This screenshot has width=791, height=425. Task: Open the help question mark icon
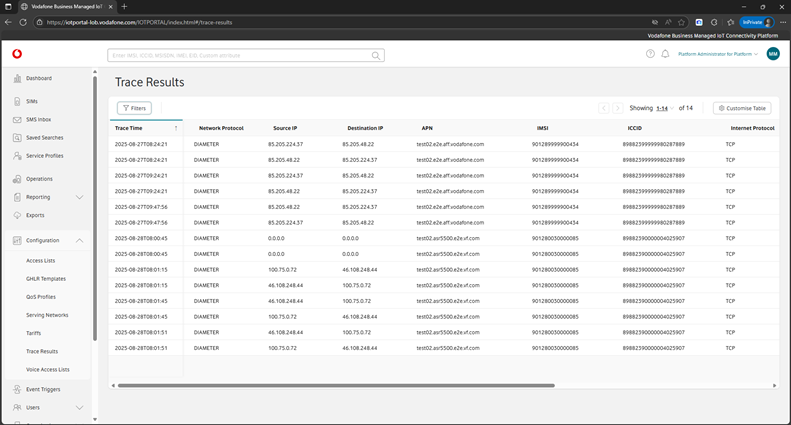(x=649, y=54)
